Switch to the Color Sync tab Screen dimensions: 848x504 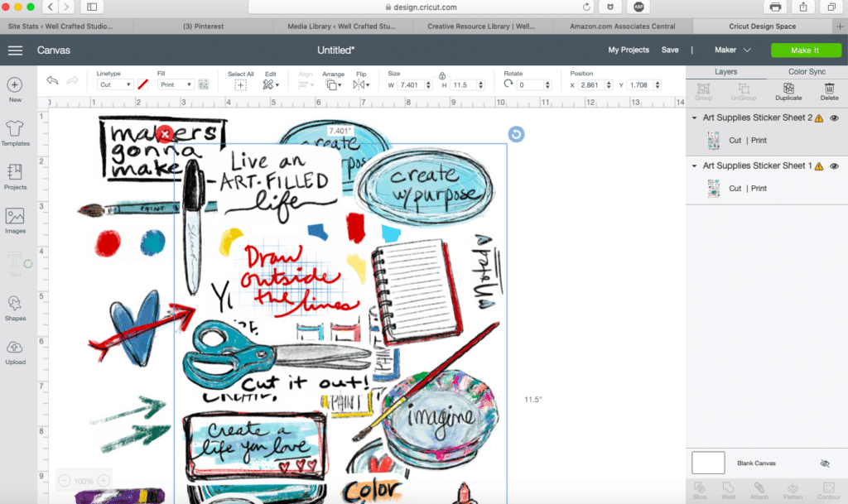pyautogui.click(x=807, y=72)
